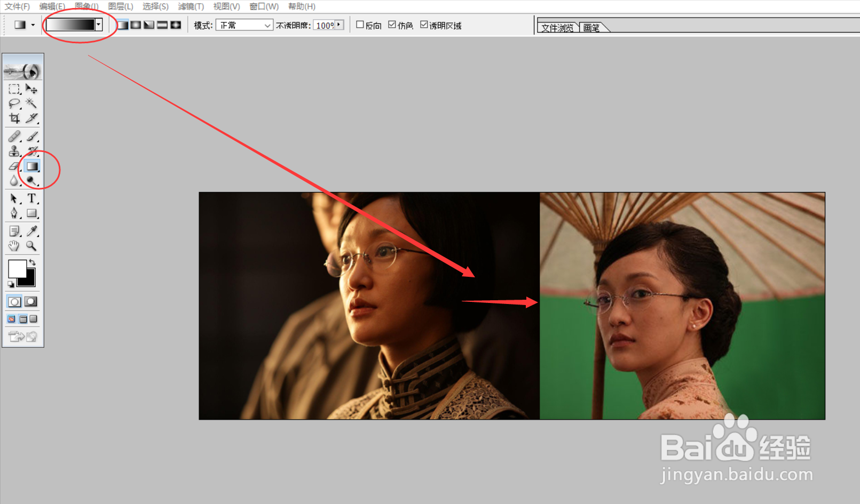Image resolution: width=860 pixels, height=504 pixels.
Task: Enable the 反向 (Reverse) checkbox
Action: coord(360,25)
